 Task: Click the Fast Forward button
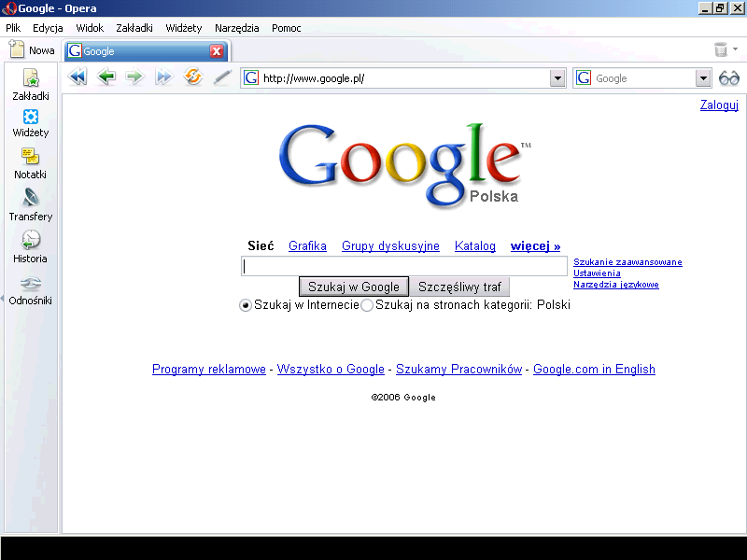tap(164, 77)
